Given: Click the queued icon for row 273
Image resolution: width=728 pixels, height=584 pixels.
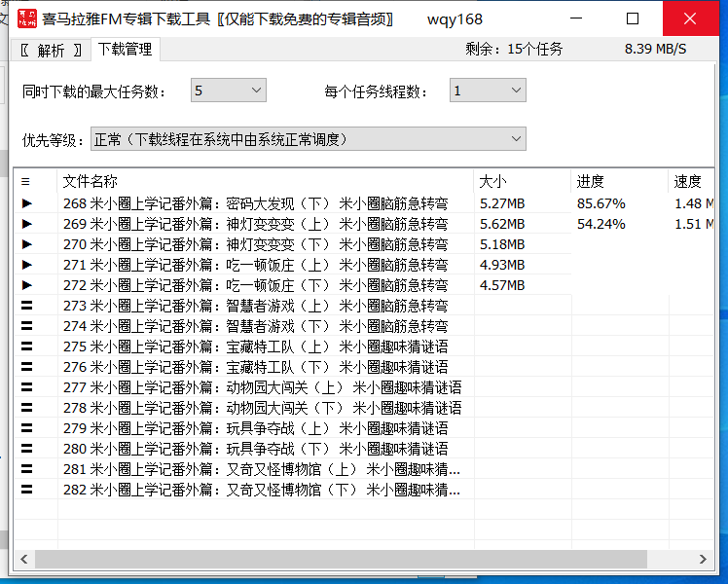Looking at the screenshot, I should coord(27,306).
